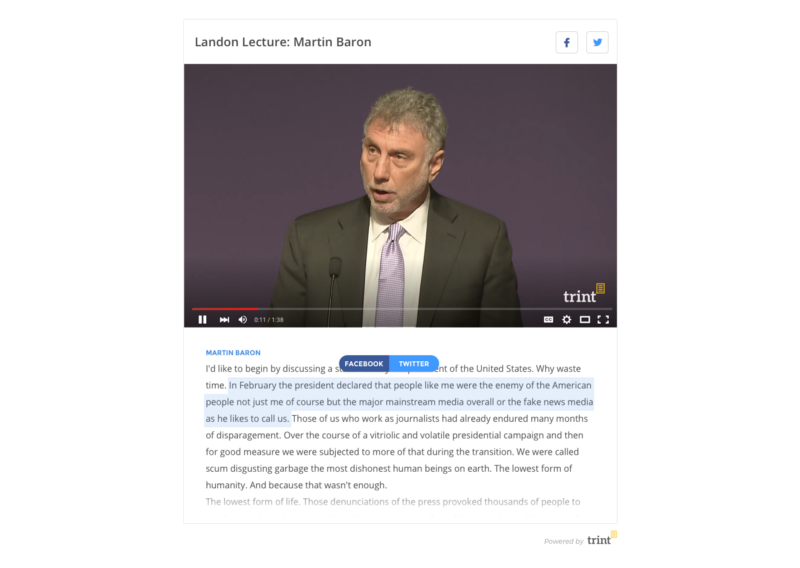Click the highlighted transcript sentence about February

(x=399, y=402)
